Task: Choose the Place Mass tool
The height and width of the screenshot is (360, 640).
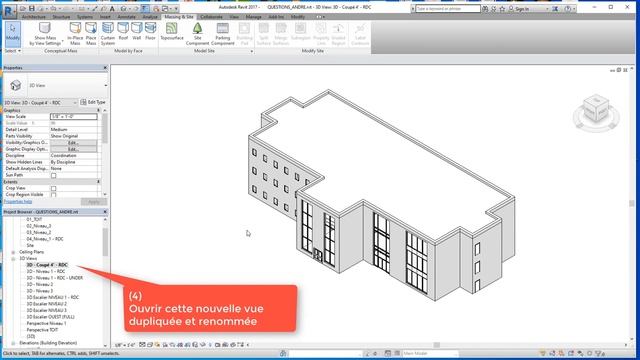Action: tap(91, 34)
